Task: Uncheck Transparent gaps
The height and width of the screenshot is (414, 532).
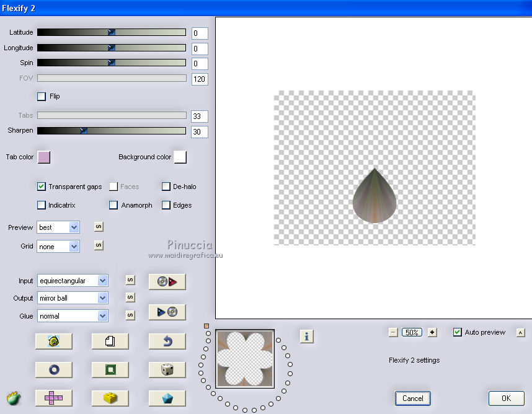Action: click(42, 187)
